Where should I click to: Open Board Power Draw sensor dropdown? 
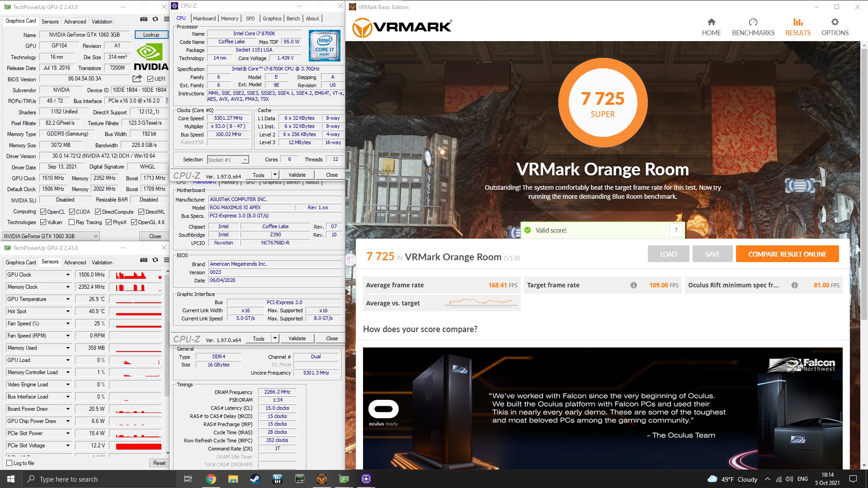pos(68,409)
